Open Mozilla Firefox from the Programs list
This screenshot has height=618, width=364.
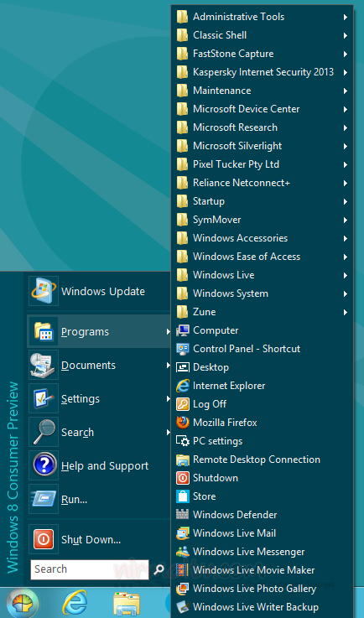[262, 423]
